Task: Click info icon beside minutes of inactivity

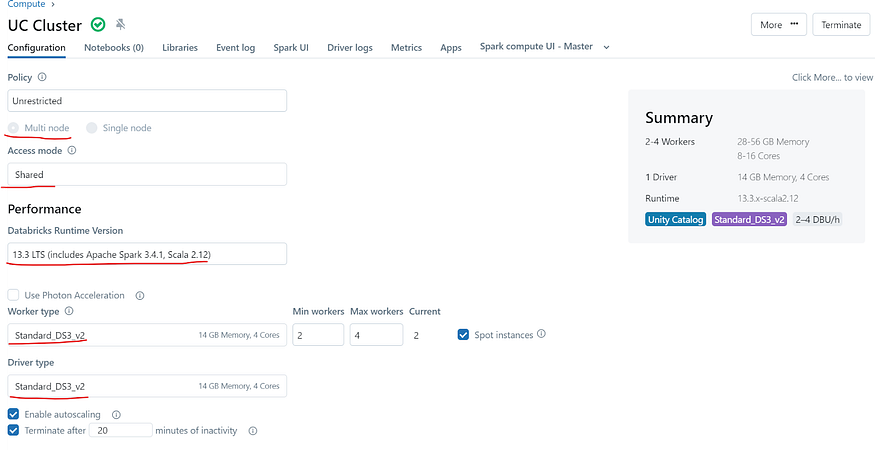Action: pyautogui.click(x=253, y=431)
